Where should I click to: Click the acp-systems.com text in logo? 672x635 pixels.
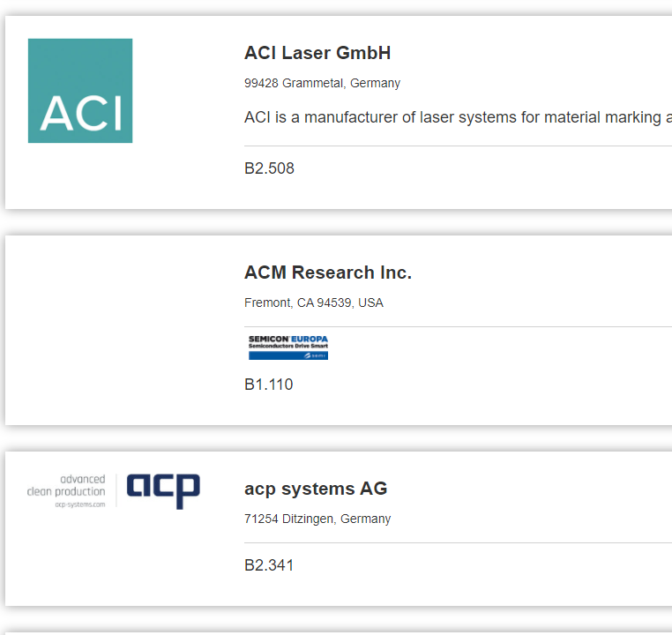coord(80,504)
